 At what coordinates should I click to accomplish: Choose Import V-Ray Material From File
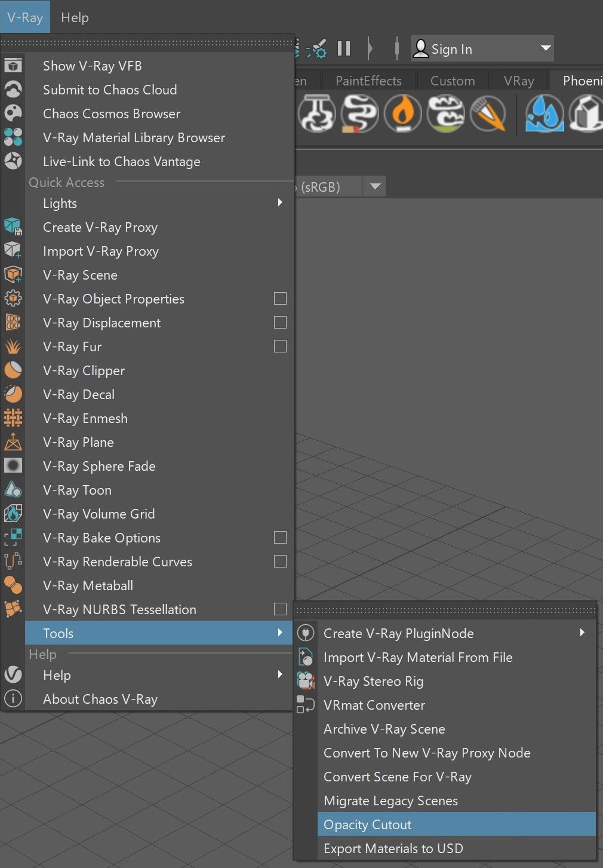click(x=456, y=657)
